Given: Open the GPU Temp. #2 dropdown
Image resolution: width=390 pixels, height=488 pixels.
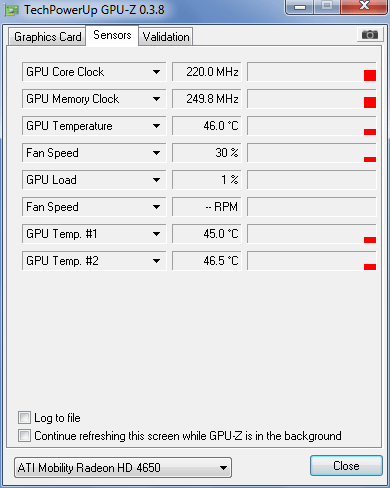Looking at the screenshot, I should point(156,261).
